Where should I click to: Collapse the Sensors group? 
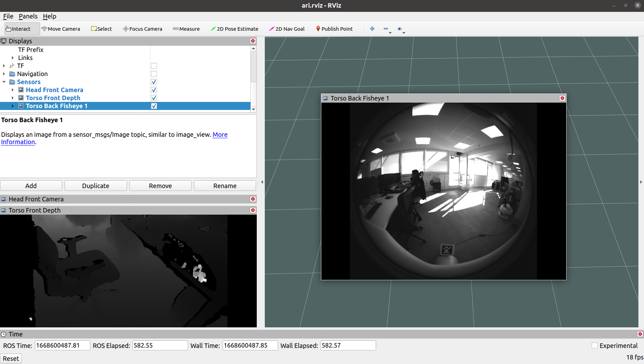(4, 82)
